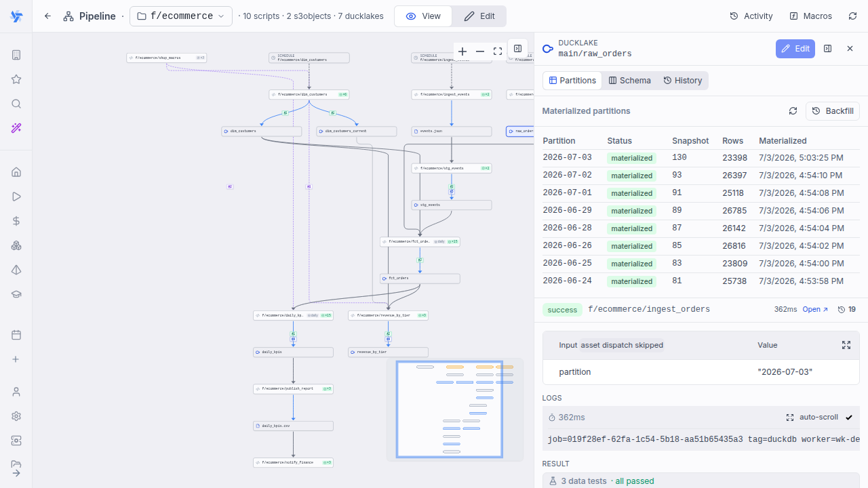Select the History tab
Image resolution: width=868 pixels, height=488 pixels.
[683, 81]
